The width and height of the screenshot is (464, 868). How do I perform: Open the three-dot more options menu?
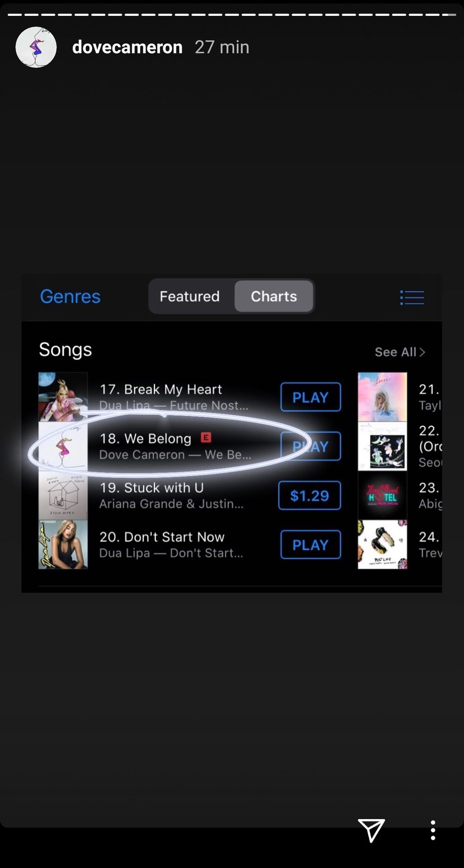[433, 830]
